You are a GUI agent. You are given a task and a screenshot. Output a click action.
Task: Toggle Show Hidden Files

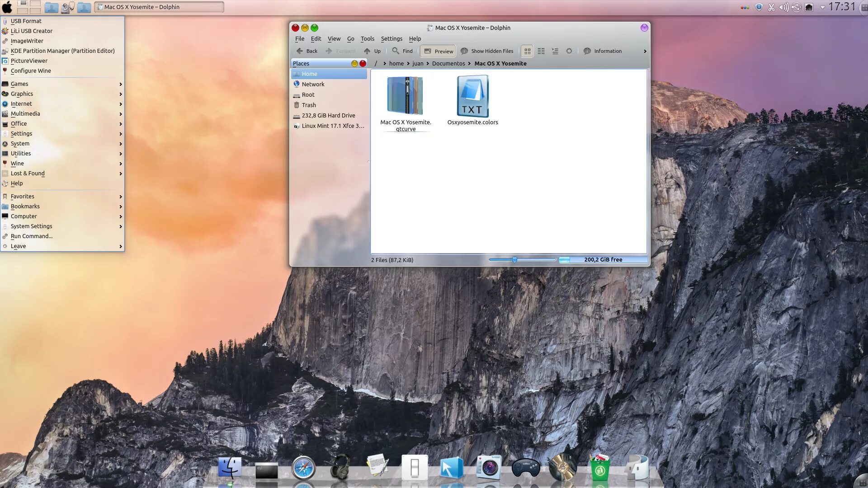[x=487, y=52]
